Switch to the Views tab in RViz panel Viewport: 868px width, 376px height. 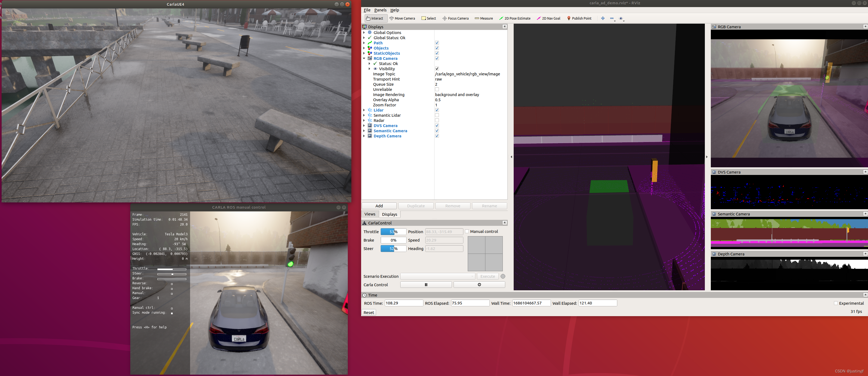tap(370, 214)
